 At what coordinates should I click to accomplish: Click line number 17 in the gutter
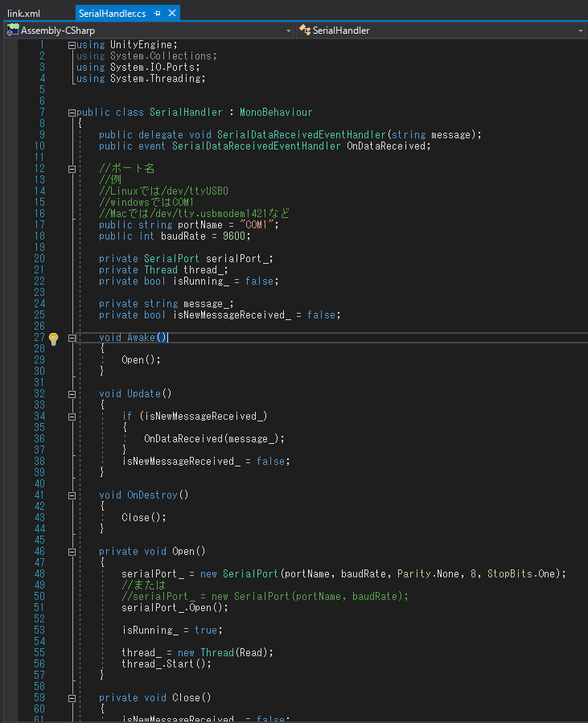(x=39, y=224)
